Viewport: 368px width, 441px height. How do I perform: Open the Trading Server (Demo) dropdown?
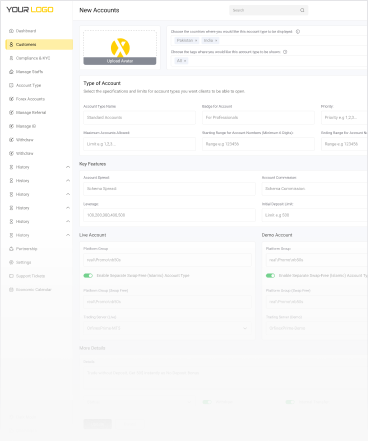(x=317, y=328)
